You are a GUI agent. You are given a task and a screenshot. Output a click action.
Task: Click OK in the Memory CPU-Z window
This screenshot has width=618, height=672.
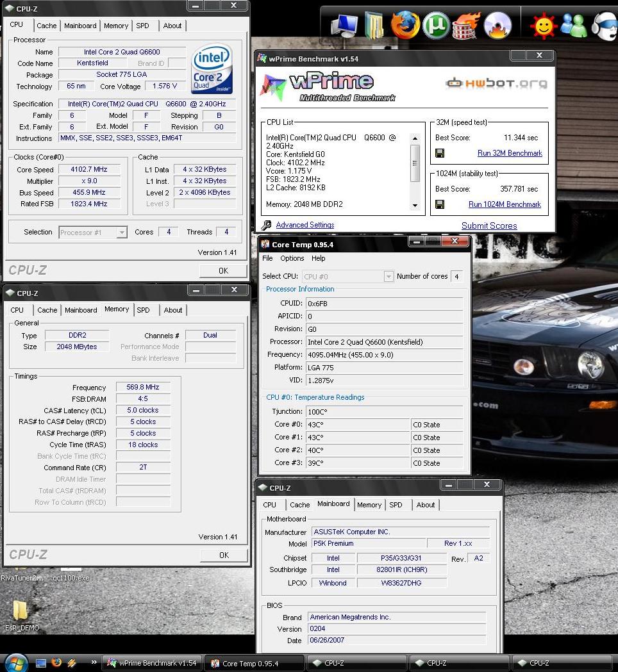coord(224,555)
